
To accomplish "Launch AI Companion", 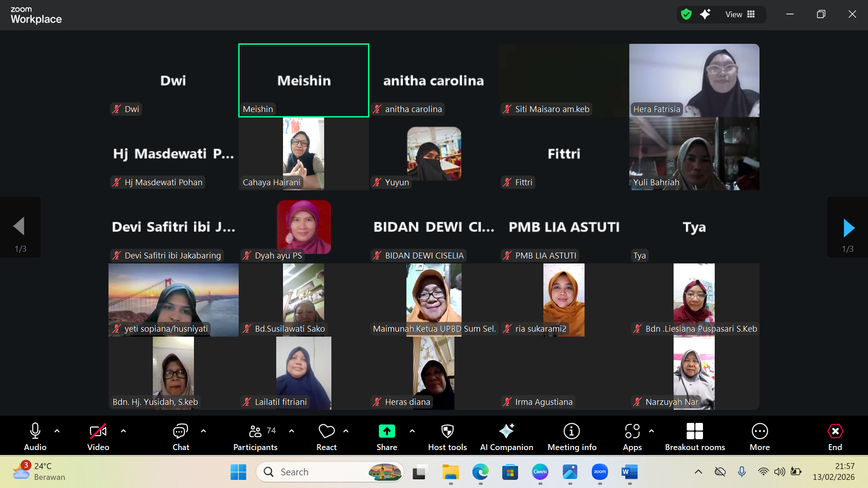I will 506,435.
